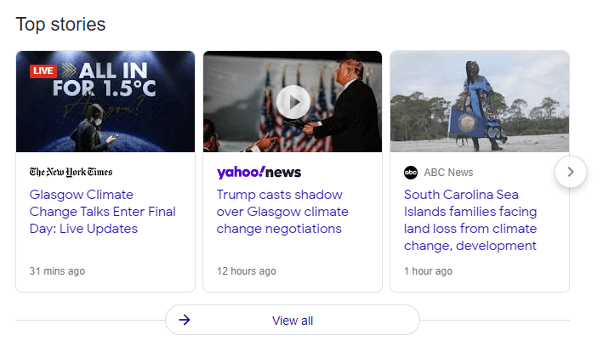Show next stories with the right chevron

point(571,172)
